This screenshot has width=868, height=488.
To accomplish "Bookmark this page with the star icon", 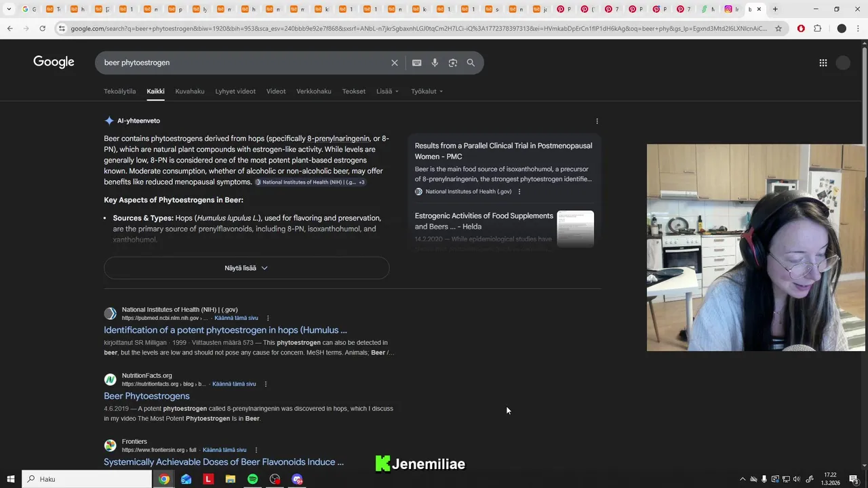I will (778, 28).
